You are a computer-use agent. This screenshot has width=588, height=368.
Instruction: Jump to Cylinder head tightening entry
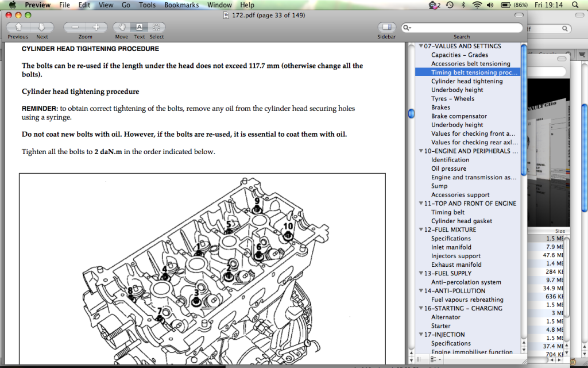pyautogui.click(x=467, y=81)
